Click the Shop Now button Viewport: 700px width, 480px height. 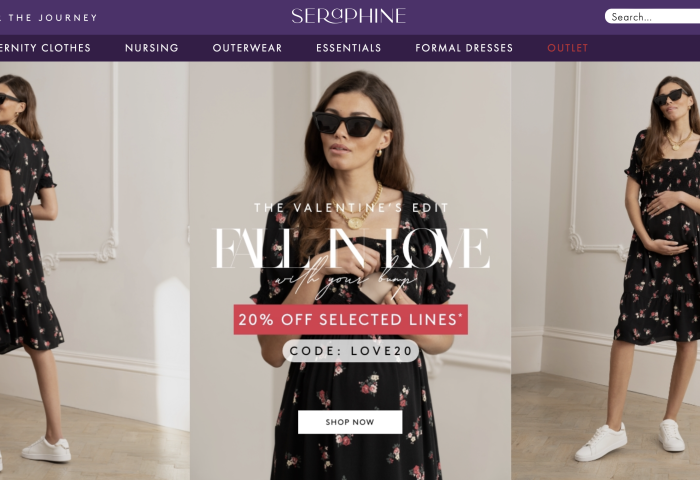[350, 422]
